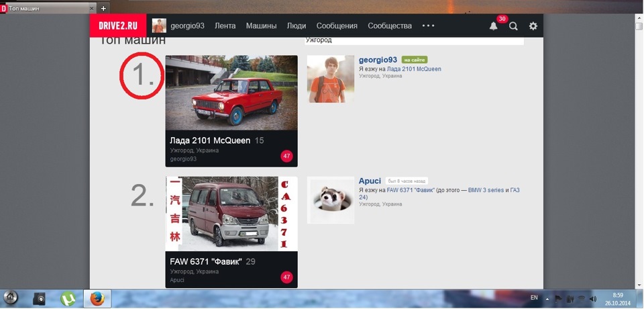Click the georgio93 username in the header
The image size is (644, 309).
[187, 26]
